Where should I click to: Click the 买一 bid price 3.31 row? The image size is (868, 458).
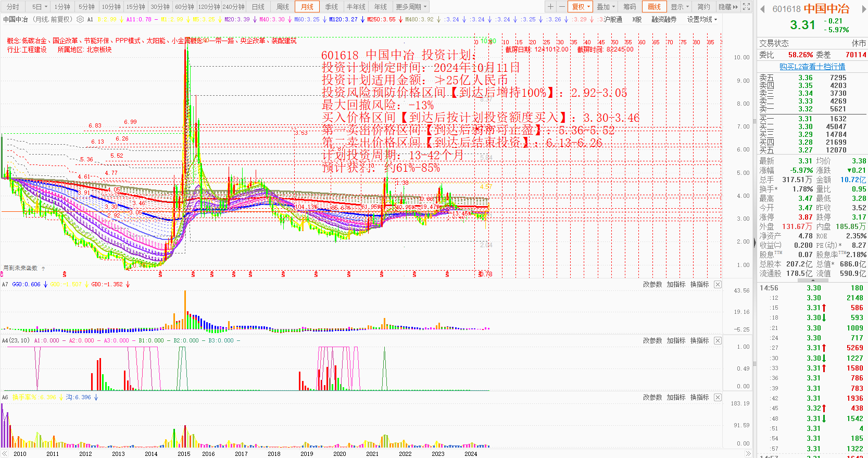point(812,119)
